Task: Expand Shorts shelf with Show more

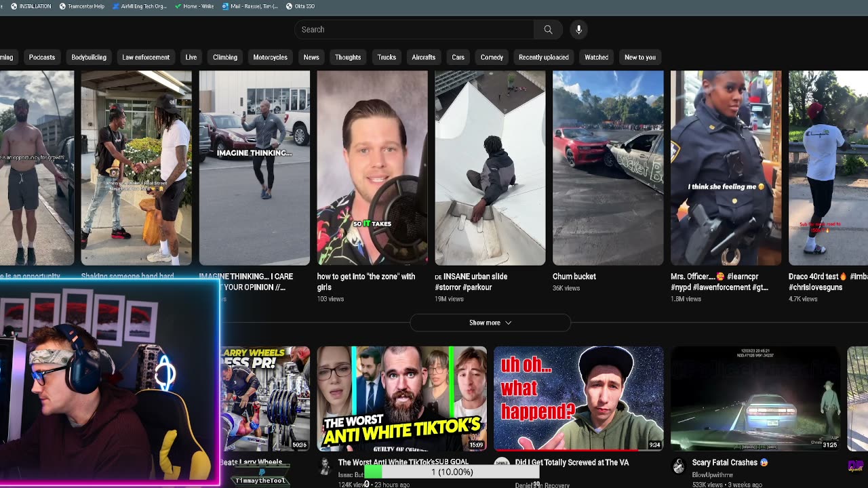Action: click(490, 323)
